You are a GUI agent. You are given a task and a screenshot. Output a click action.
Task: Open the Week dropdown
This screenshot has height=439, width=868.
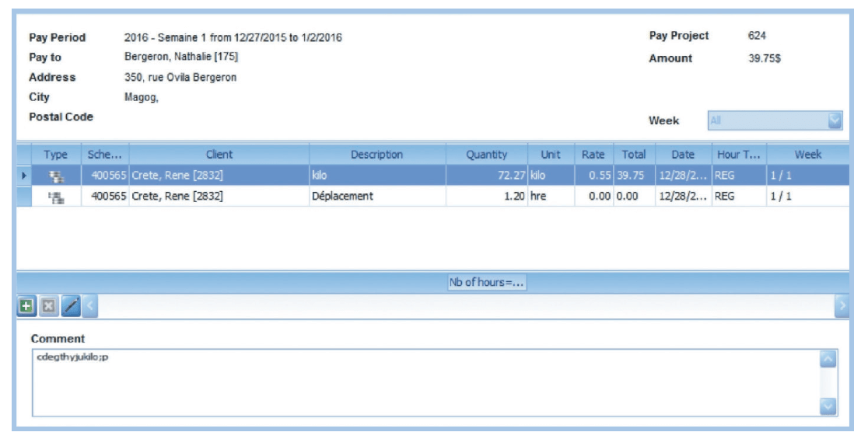(x=835, y=120)
